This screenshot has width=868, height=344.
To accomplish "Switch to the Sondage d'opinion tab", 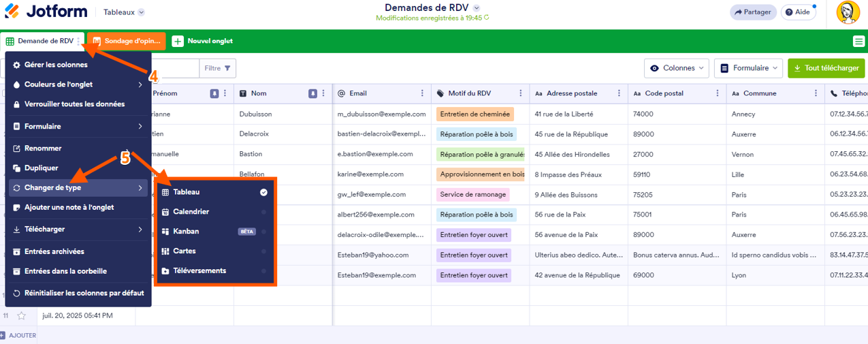I will click(x=127, y=41).
